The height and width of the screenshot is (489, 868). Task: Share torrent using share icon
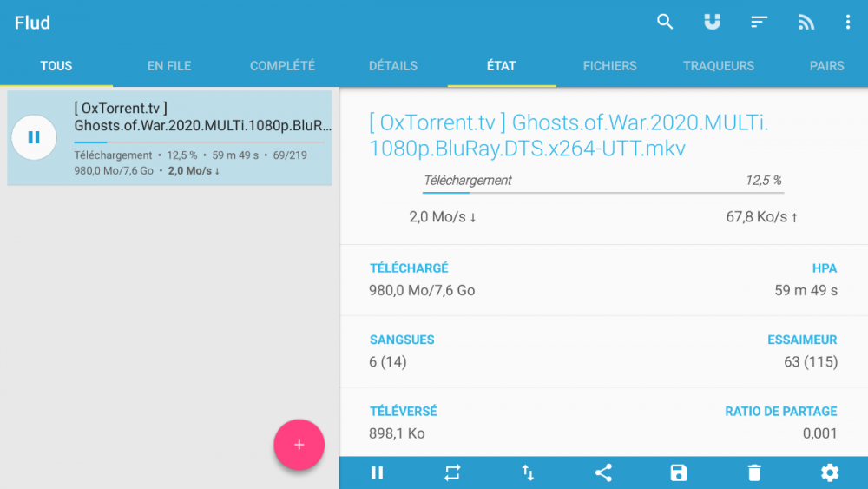coord(603,472)
